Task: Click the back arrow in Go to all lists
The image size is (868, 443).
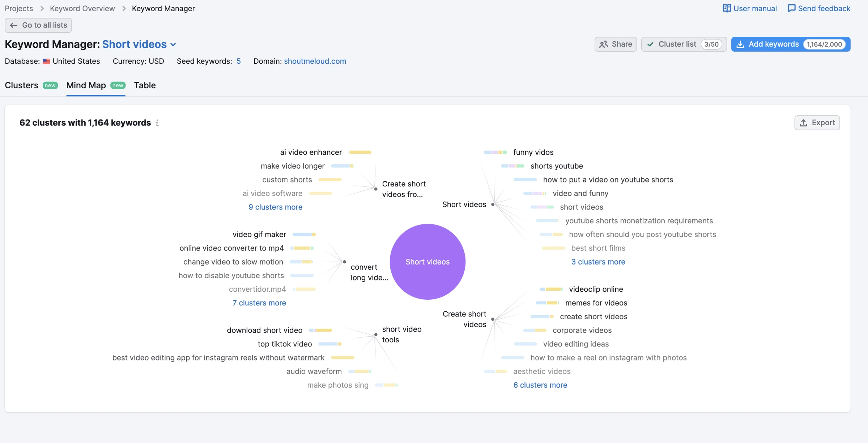Action: 14,25
